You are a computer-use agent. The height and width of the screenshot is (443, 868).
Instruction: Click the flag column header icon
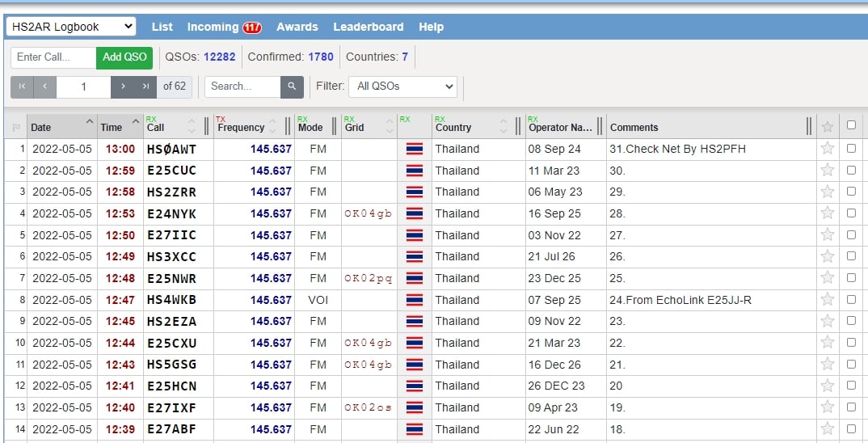16,128
